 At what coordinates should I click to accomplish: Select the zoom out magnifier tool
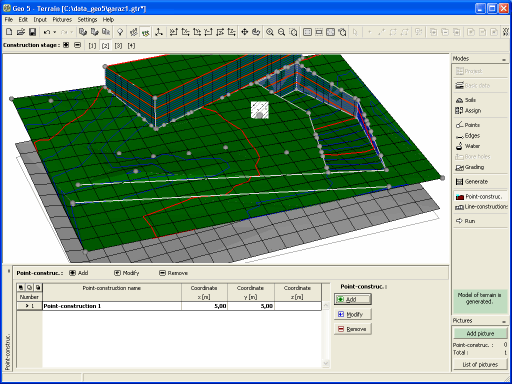point(281,32)
